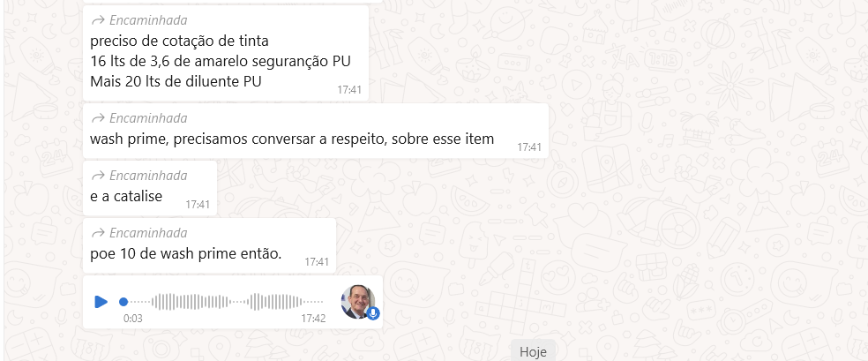Select the 'e a catalise' message text
Viewport: 868px width, 361px height.
coord(126,196)
